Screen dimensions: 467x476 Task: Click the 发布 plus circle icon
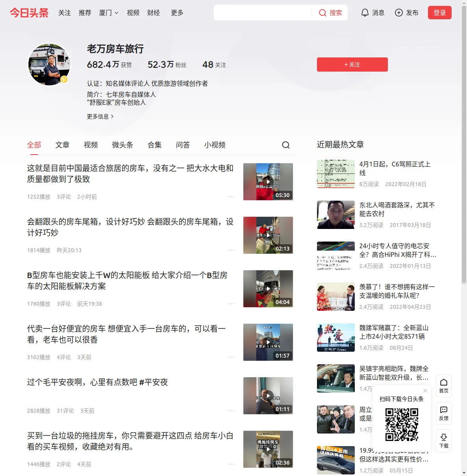[399, 13]
